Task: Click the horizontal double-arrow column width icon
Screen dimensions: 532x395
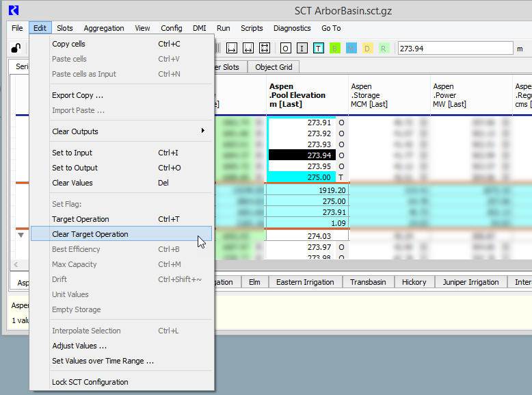Action: tap(248, 49)
